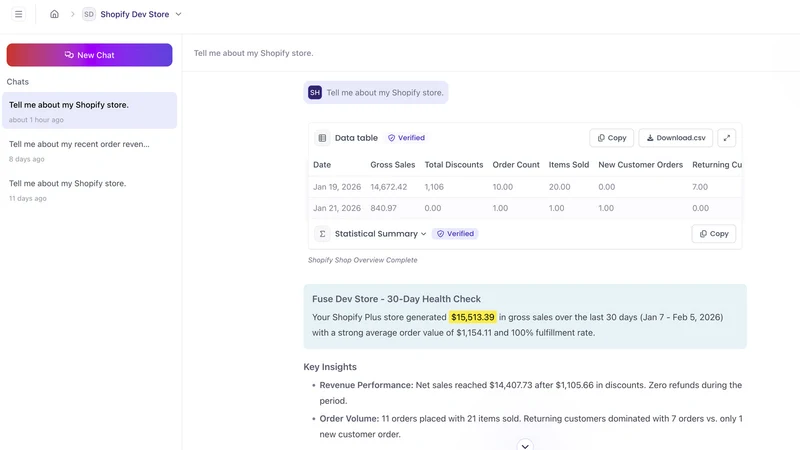Screen dimensions: 800x450
Task: Start a New Chat
Action: click(89, 55)
